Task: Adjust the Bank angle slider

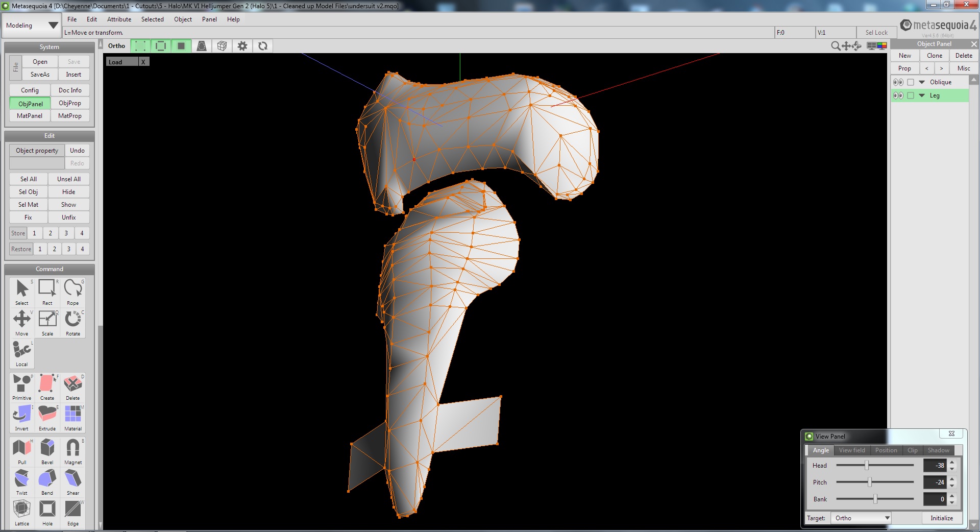Action: (874, 499)
